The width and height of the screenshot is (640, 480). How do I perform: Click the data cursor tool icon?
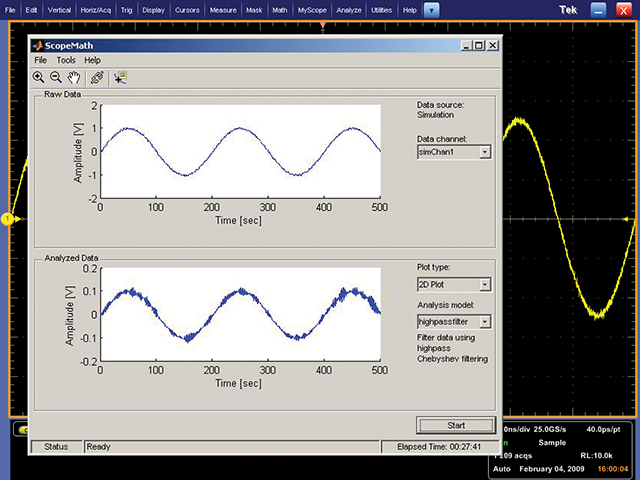coord(122,76)
